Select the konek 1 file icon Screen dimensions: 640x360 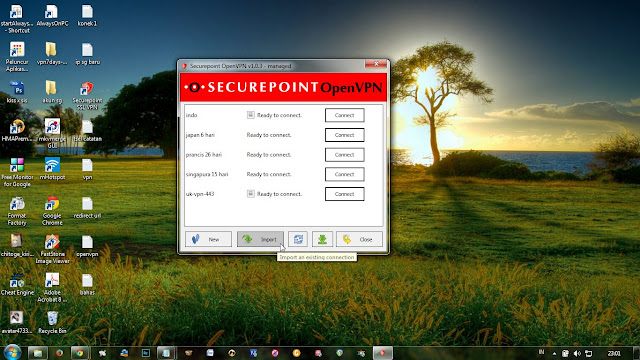coord(87,16)
